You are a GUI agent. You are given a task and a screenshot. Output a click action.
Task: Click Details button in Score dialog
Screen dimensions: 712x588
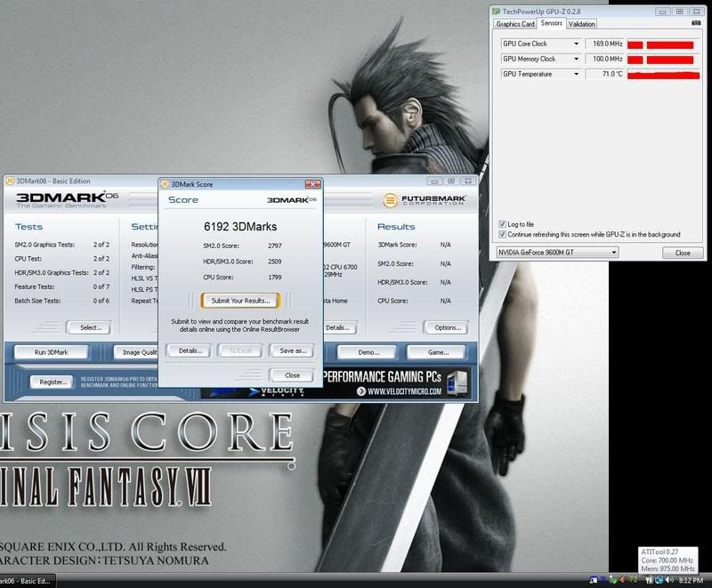[x=190, y=350]
